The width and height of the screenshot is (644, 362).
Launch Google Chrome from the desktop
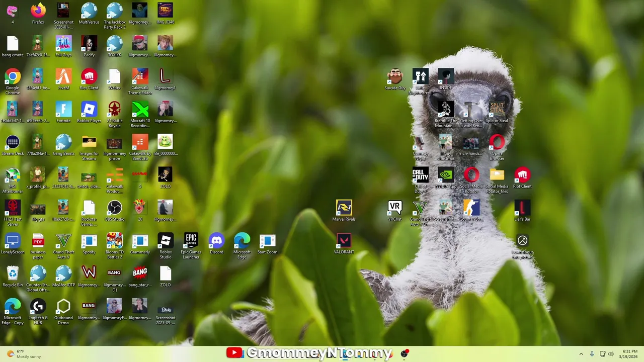coord(13,82)
